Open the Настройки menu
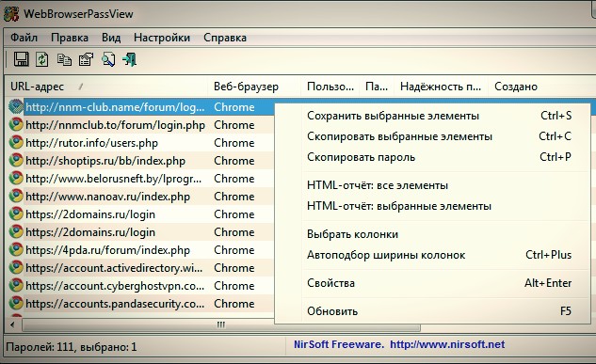Viewport: 596px width, 364px height. coord(162,38)
